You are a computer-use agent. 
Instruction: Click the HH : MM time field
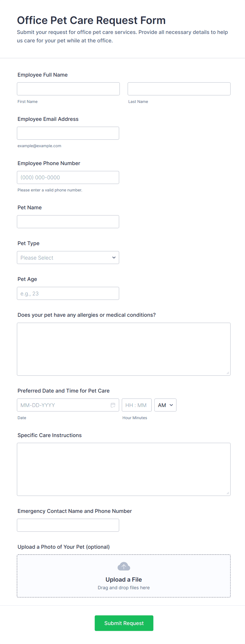[x=136, y=405]
